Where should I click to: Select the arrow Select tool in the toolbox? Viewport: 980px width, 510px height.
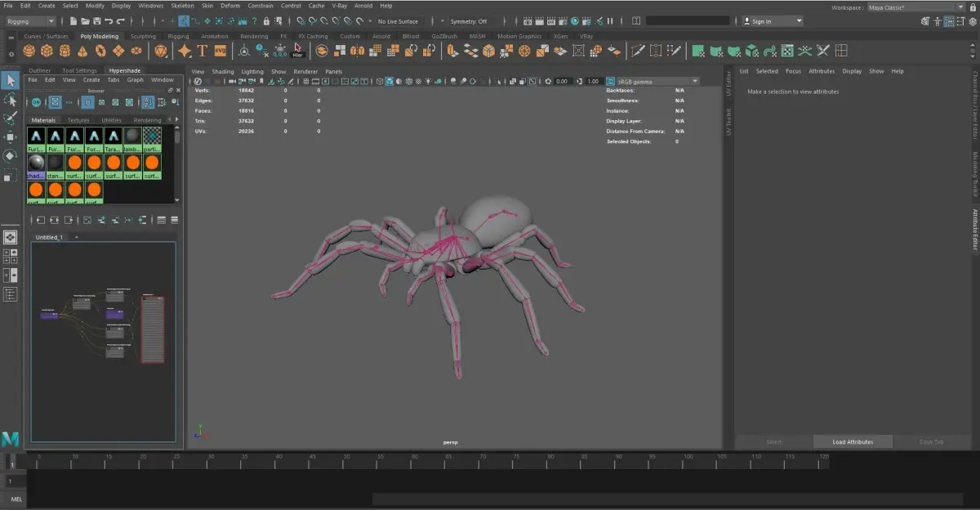(x=11, y=80)
